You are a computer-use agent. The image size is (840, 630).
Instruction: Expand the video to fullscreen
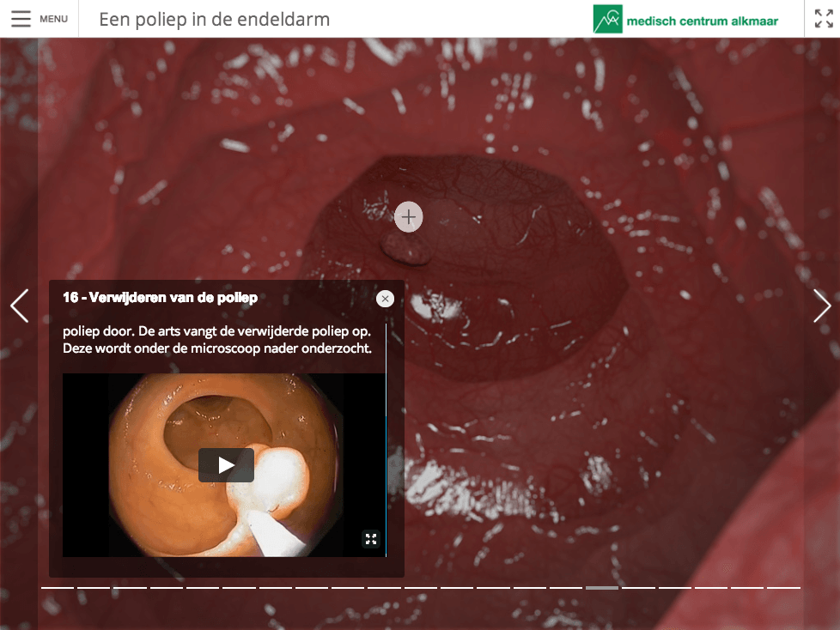tap(371, 538)
